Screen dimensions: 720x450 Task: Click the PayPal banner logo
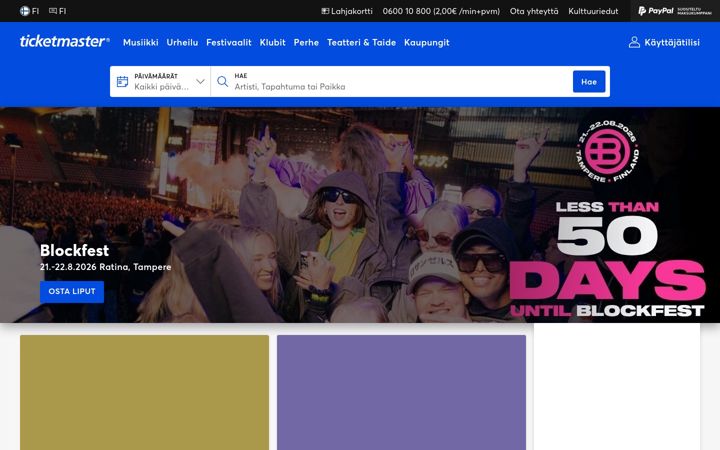tap(675, 11)
